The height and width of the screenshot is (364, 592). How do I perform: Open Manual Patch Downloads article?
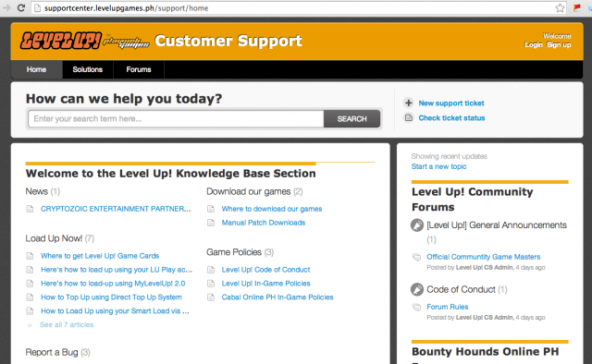click(264, 223)
